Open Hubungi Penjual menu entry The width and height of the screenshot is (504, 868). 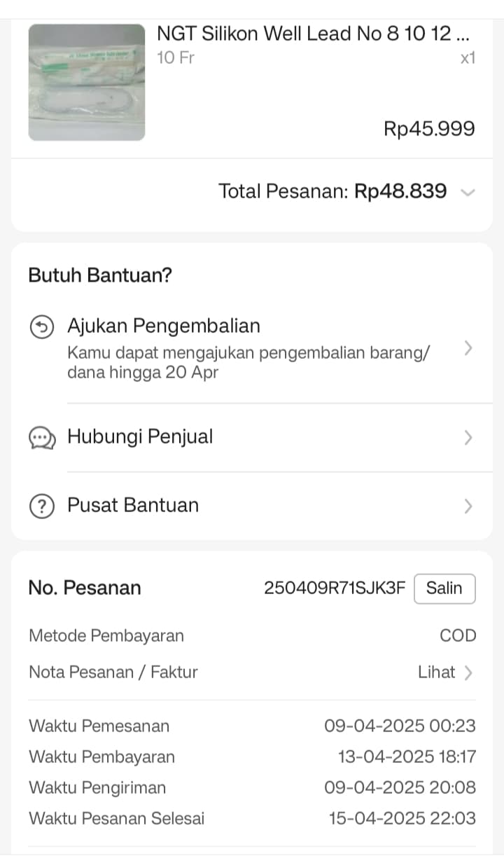pos(140,437)
